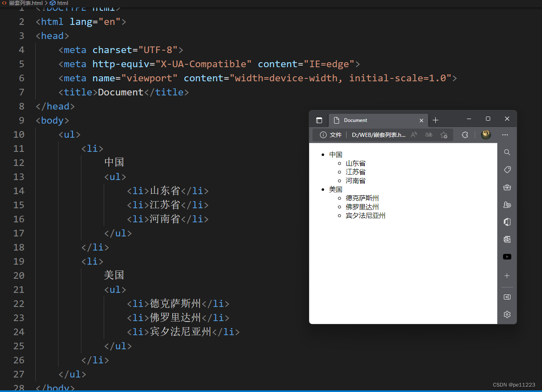Viewport: 542px width, 392px height.
Task: Click 山东省 in code line 14
Action: point(165,190)
